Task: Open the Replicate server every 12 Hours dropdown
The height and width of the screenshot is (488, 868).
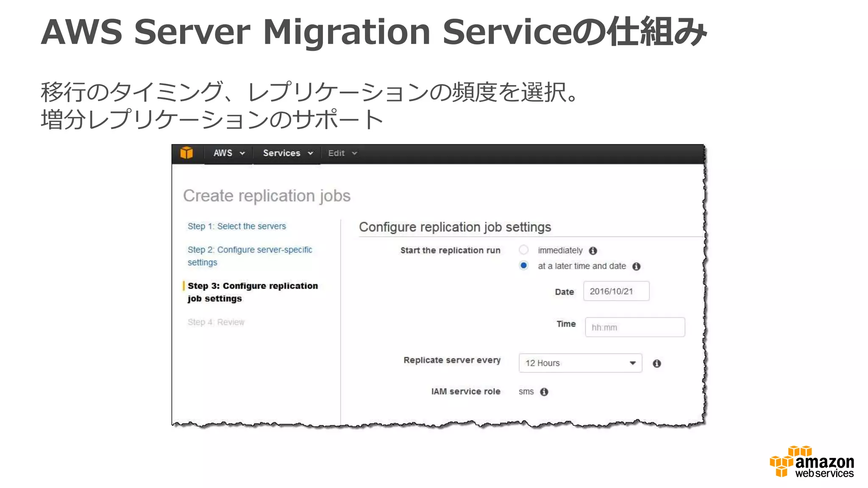Action: pos(580,363)
